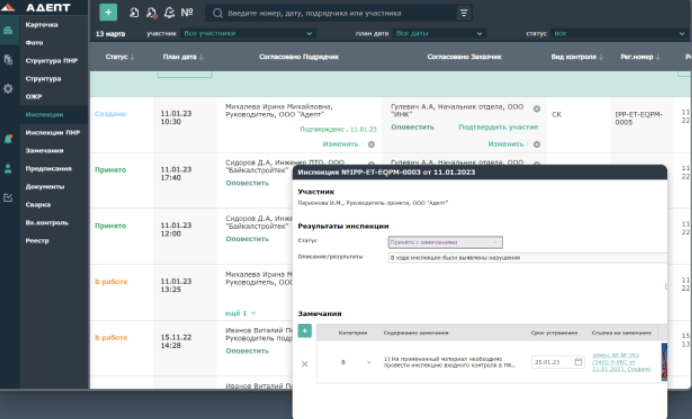Sort by Рег.номер column arrow
The height and width of the screenshot is (419, 692).
coord(658,57)
